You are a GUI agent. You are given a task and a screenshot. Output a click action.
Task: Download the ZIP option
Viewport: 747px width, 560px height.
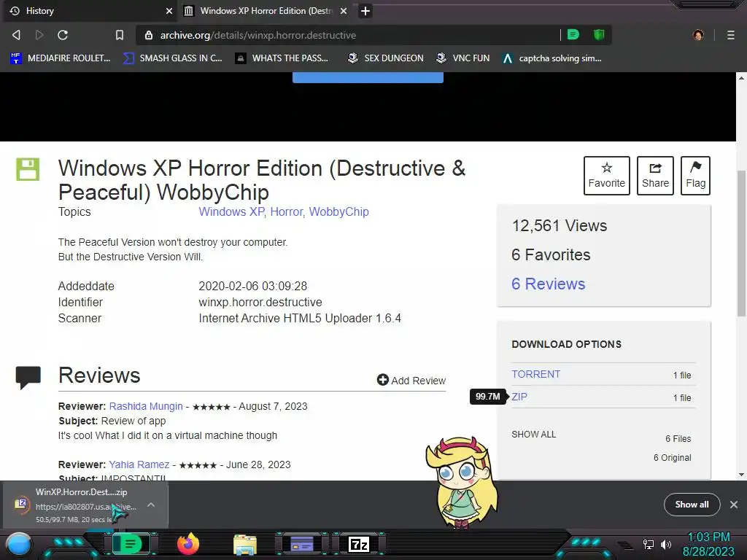519,397
